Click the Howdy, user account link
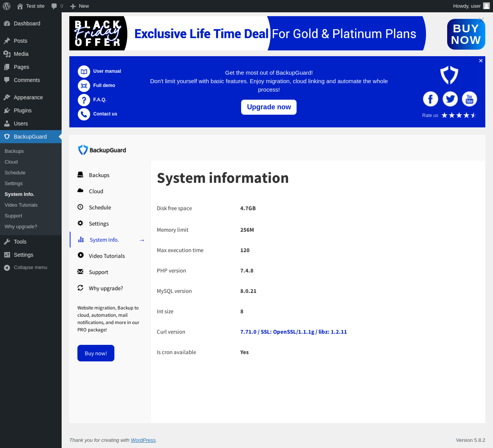The width and height of the screenshot is (493, 448). pyautogui.click(x=471, y=6)
